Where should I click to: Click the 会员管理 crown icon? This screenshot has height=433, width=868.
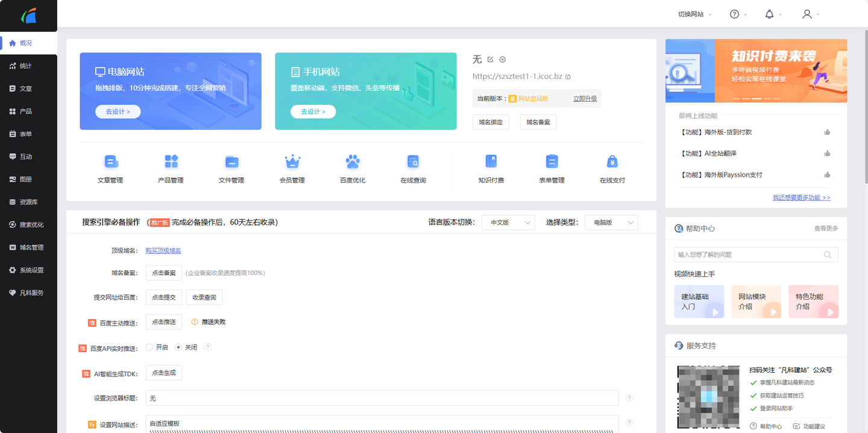coord(292,162)
